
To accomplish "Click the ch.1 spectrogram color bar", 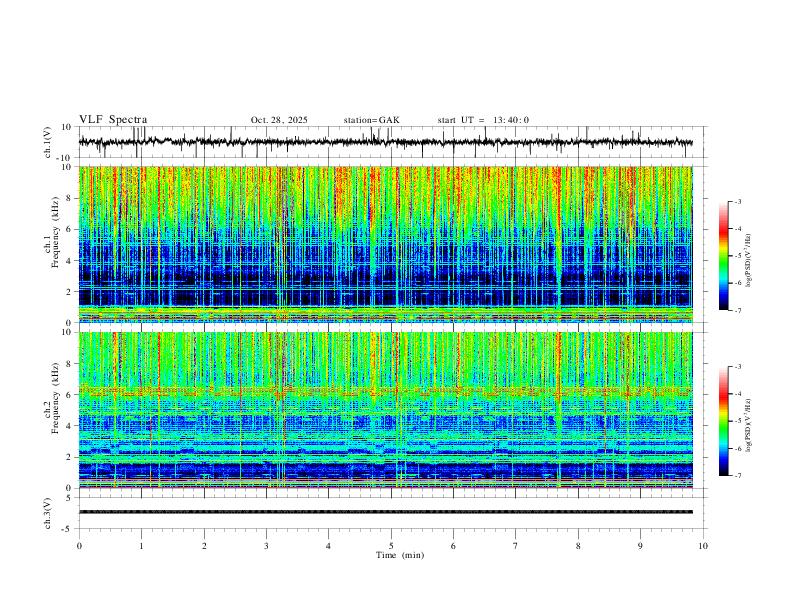I will coord(723,256).
